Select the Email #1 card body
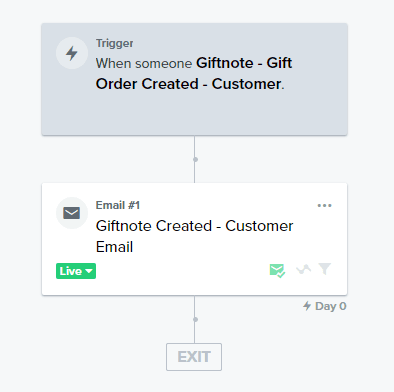This screenshot has height=392, width=394. (x=195, y=239)
